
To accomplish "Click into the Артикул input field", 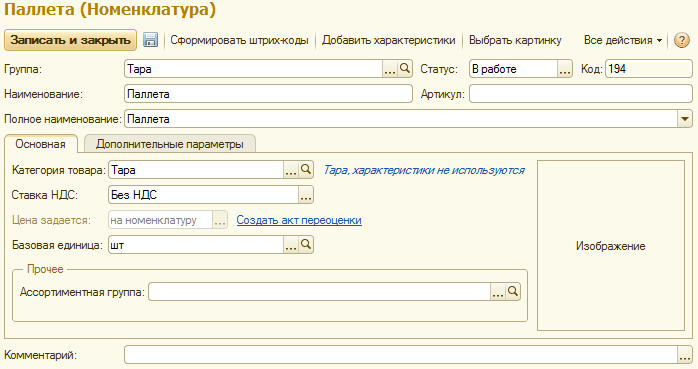I will click(580, 94).
